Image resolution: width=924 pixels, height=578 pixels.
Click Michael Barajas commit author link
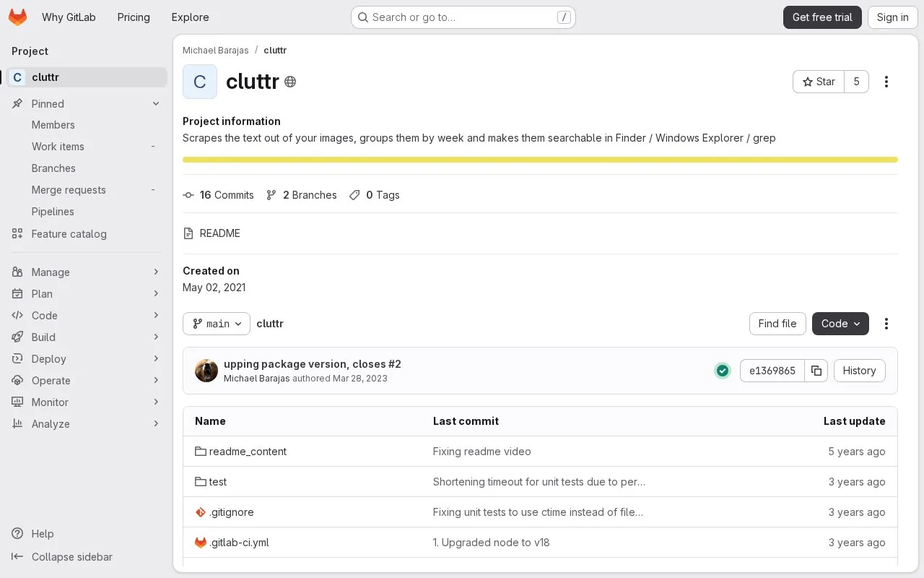click(256, 379)
